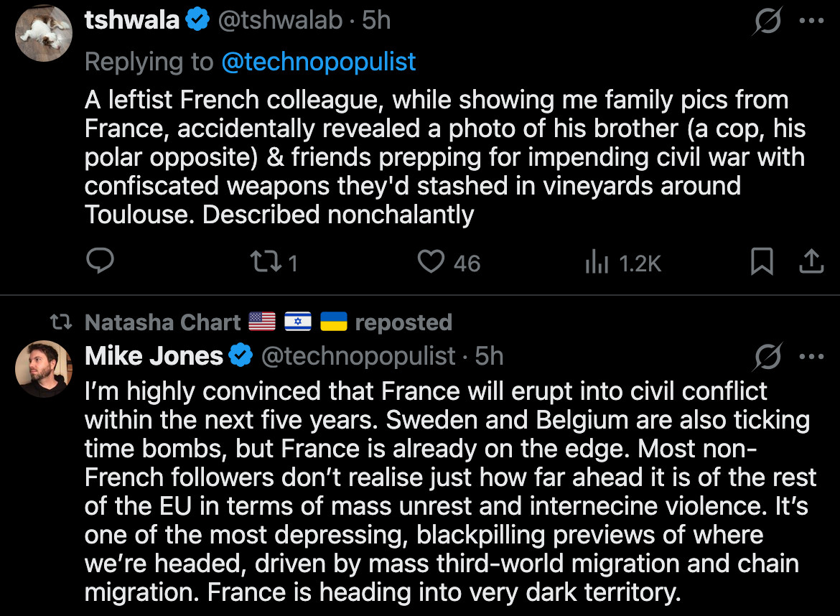This screenshot has width=840, height=616.
Task: Share tshwala's tweet
Action: click(811, 262)
